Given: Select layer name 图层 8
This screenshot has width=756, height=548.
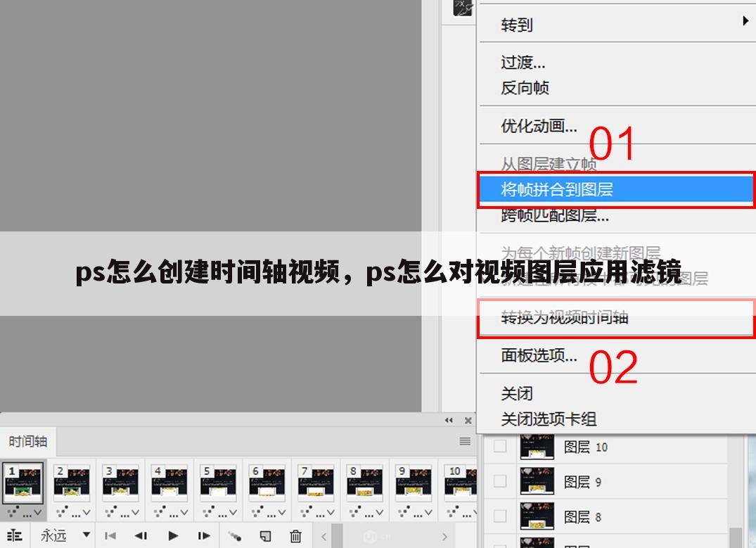Looking at the screenshot, I should tap(582, 517).
